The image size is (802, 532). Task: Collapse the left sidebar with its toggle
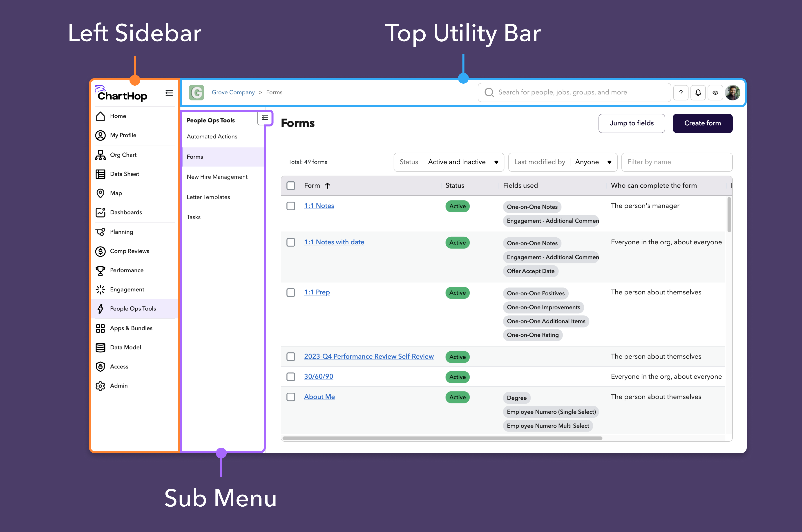coord(169,93)
